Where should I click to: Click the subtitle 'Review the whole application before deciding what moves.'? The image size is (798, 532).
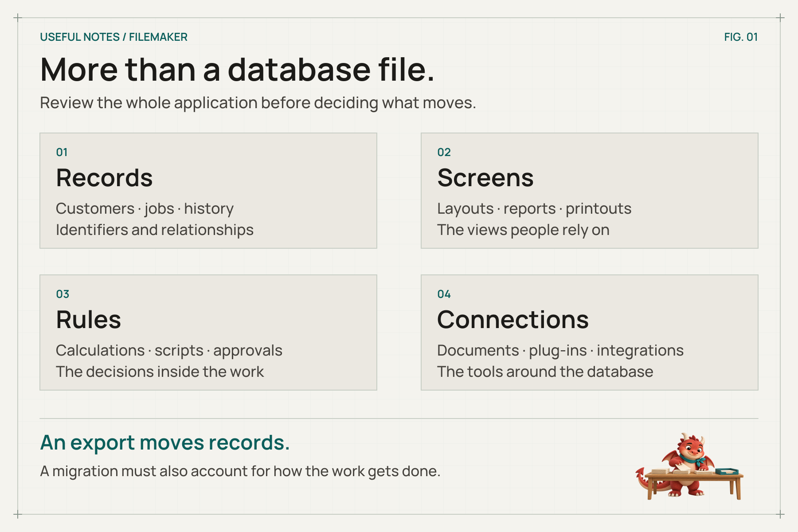pyautogui.click(x=258, y=103)
